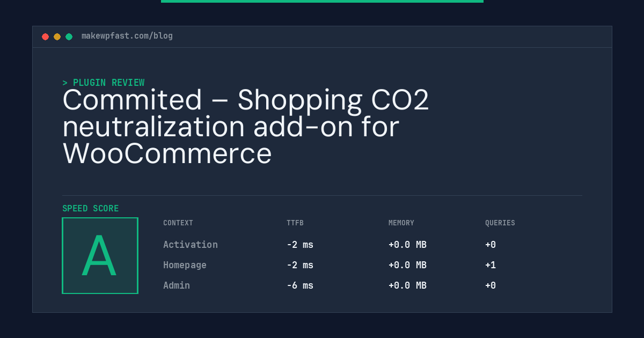Click the SPEED SCORE label
This screenshot has width=644, height=338.
[91, 209]
